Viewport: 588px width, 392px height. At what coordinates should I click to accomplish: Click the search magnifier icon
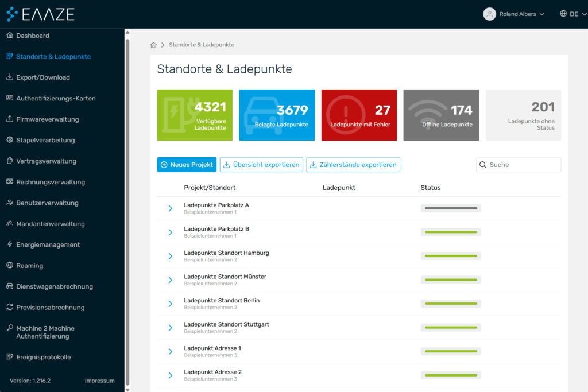(x=483, y=165)
